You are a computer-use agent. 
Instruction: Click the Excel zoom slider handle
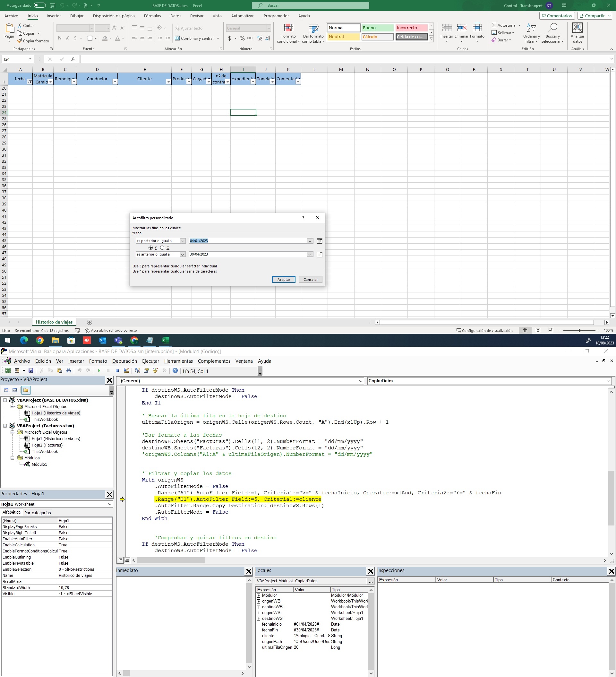(579, 330)
